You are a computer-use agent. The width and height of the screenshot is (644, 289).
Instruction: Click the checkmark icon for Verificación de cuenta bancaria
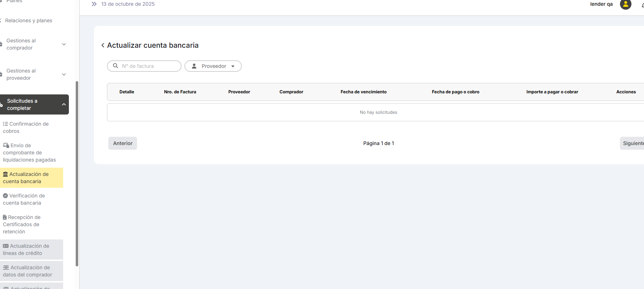click(5, 196)
